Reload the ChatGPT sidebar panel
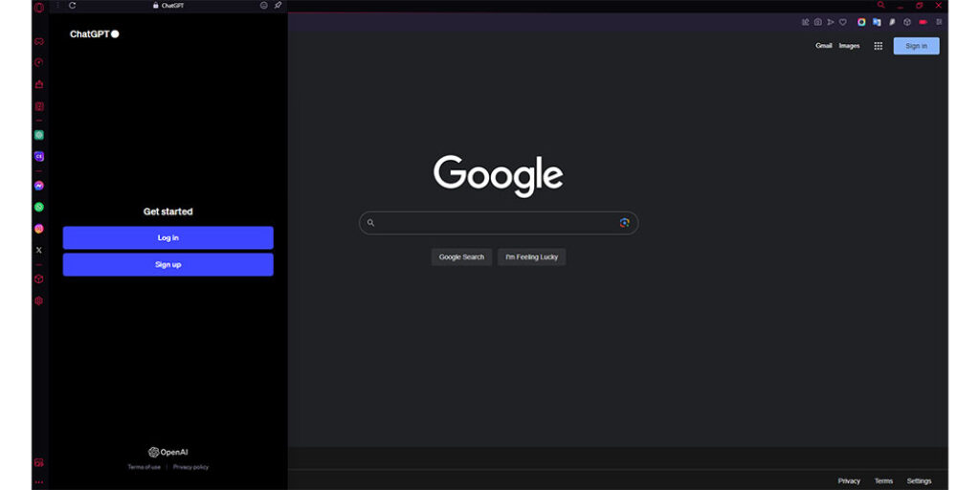 point(72,5)
